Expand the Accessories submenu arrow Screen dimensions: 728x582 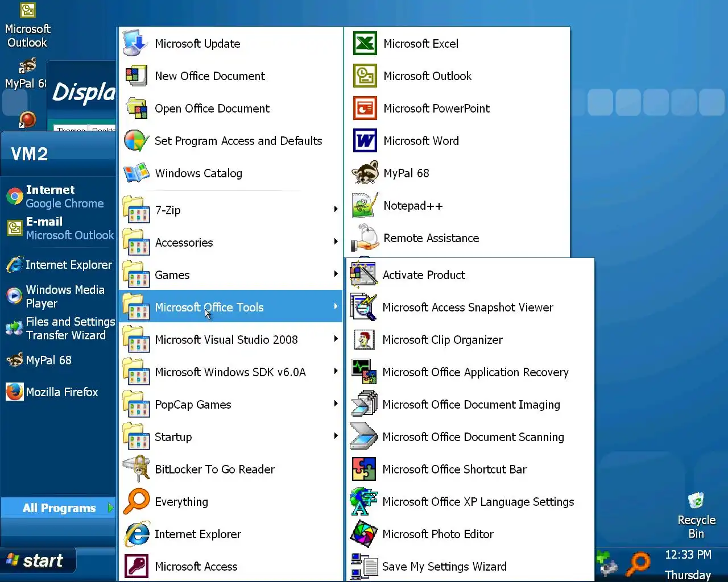point(336,242)
